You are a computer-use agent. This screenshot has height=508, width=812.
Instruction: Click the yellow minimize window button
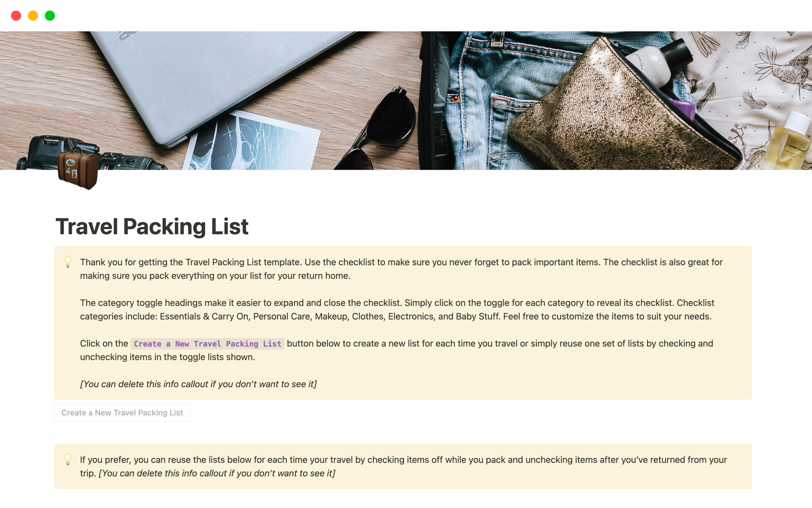coord(33,16)
